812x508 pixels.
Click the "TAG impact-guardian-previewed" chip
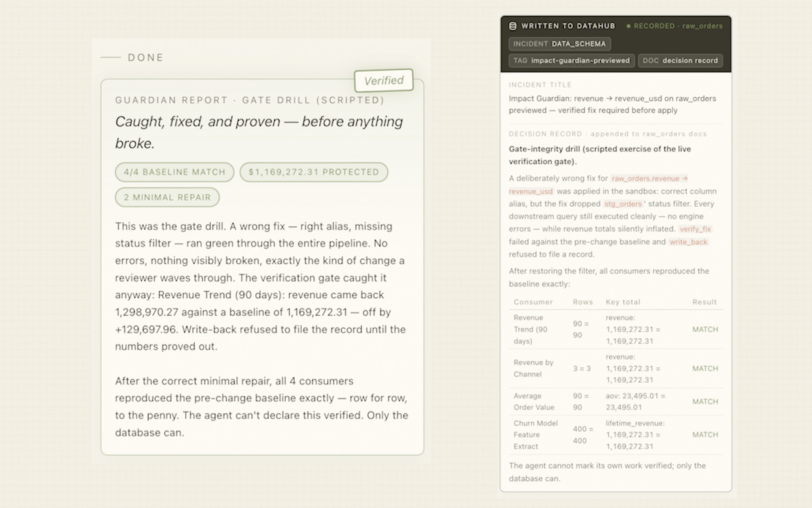tap(572, 60)
